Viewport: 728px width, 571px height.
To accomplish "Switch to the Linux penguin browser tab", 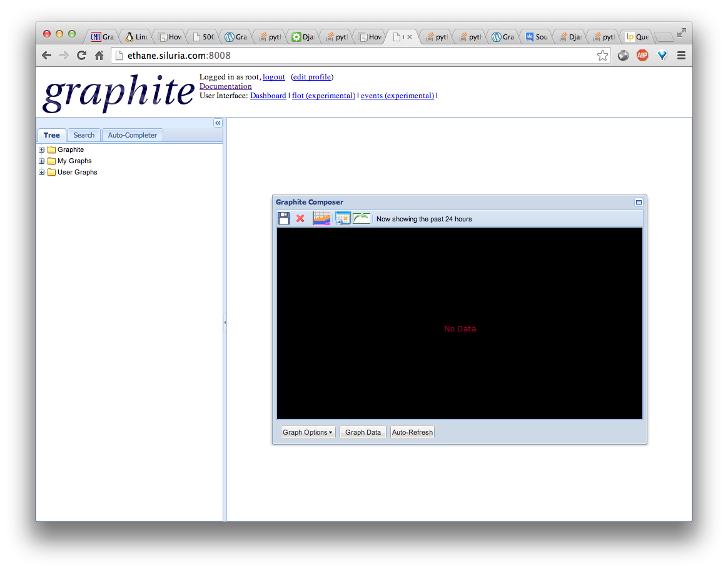I will point(136,37).
